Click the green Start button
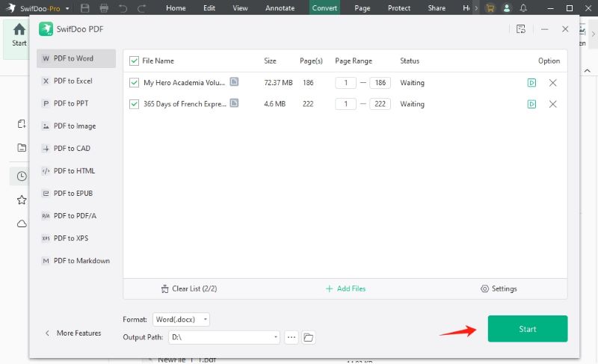The height and width of the screenshot is (364, 598). click(528, 329)
